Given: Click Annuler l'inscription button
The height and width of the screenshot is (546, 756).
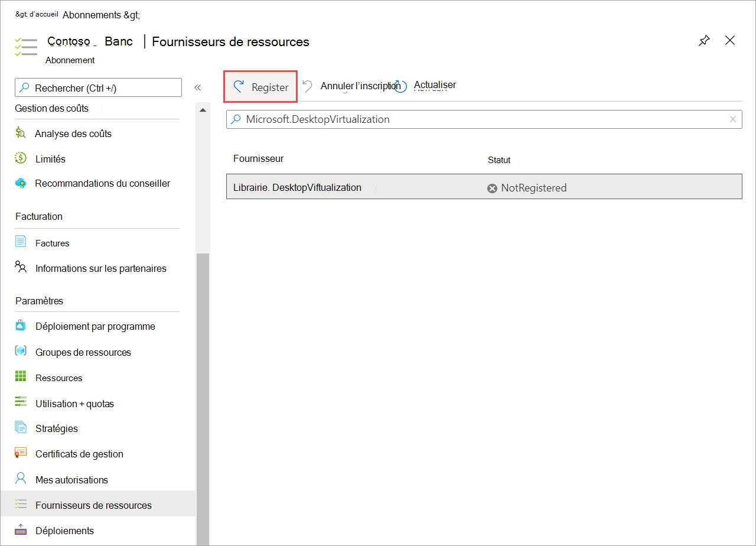Looking at the screenshot, I should click(360, 86).
